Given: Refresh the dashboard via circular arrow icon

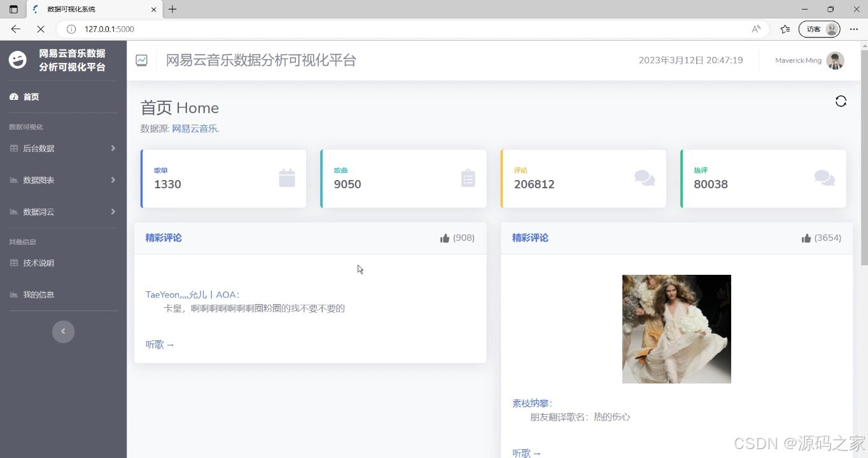Looking at the screenshot, I should [x=841, y=101].
